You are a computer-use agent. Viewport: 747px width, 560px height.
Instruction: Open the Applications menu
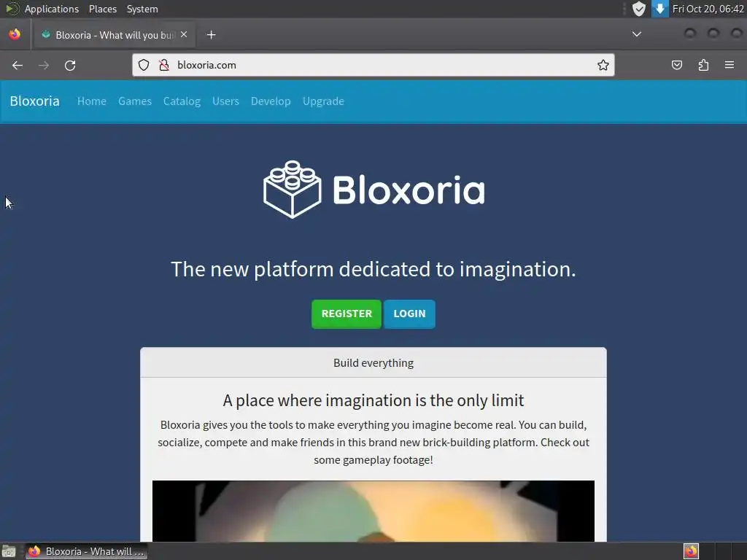[x=52, y=9]
